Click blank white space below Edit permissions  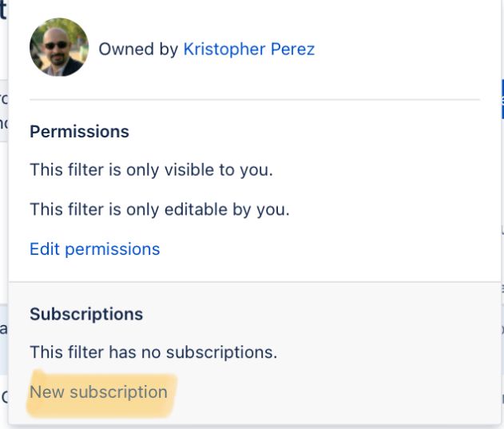coord(255,270)
